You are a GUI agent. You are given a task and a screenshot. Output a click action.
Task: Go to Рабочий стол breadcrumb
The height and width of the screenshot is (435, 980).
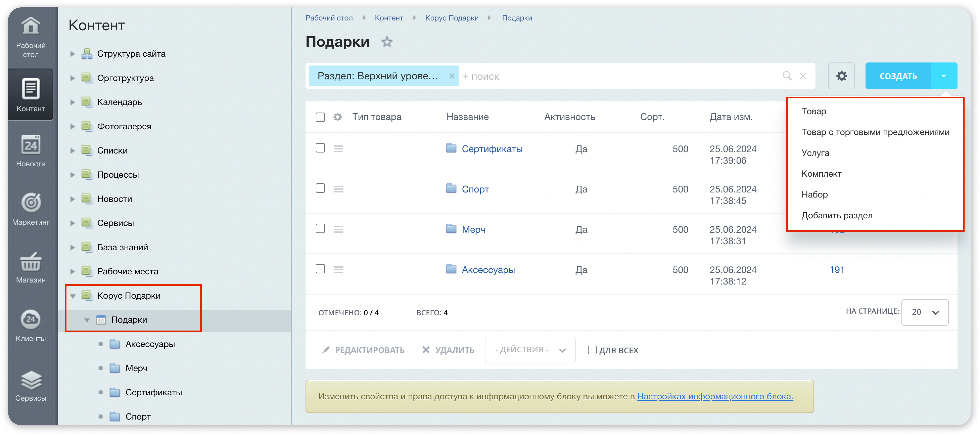click(x=329, y=18)
